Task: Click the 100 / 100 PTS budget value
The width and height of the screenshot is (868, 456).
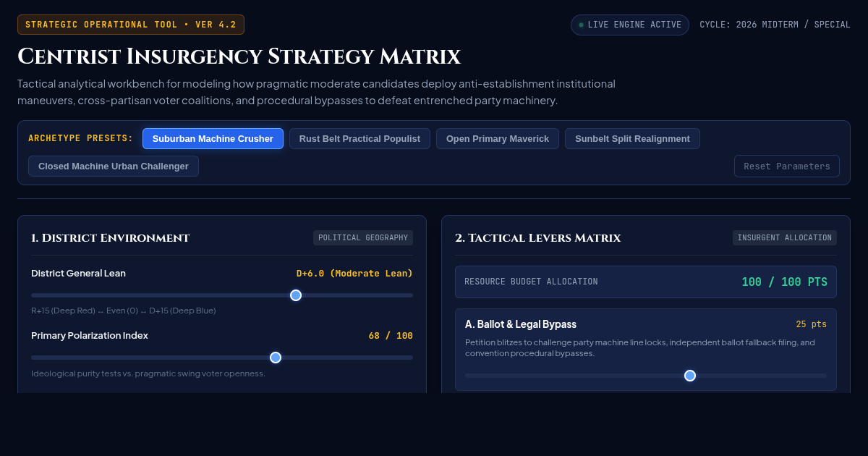Action: pos(784,282)
